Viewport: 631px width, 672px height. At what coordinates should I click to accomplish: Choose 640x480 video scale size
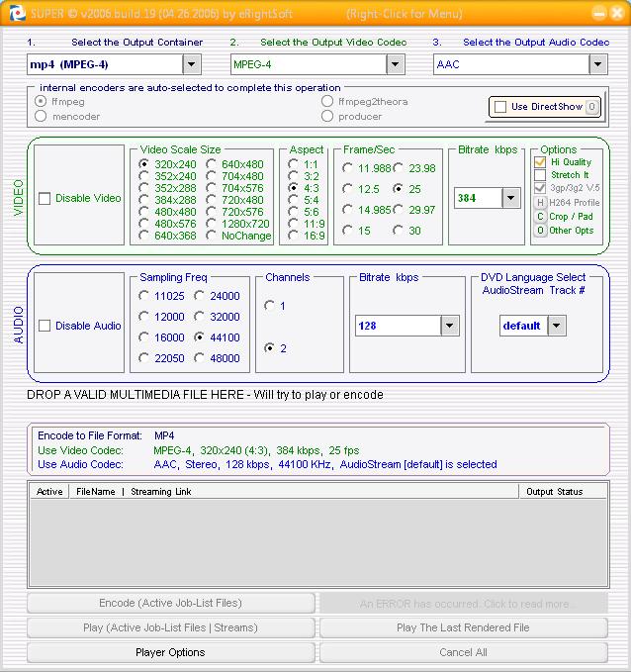212,164
